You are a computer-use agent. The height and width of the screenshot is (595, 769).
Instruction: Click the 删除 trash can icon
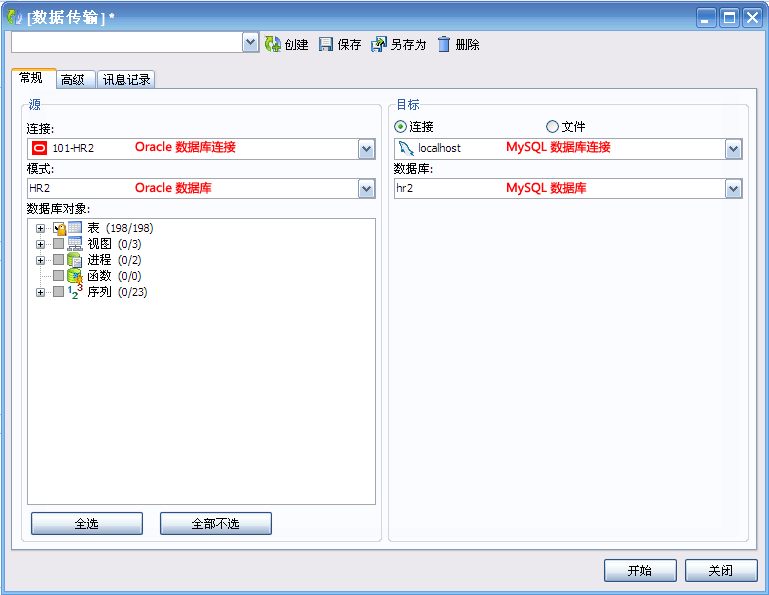pos(444,44)
